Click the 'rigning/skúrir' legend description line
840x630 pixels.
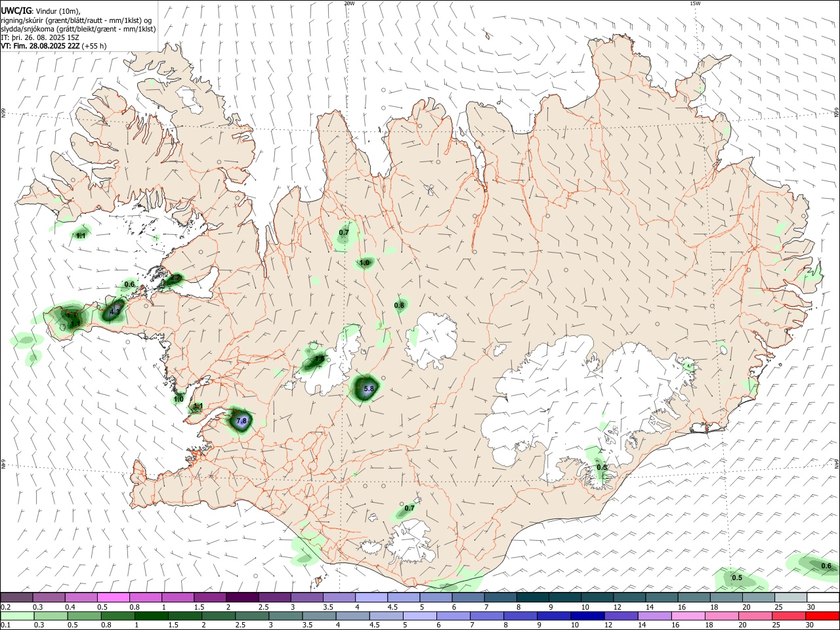click(x=76, y=20)
